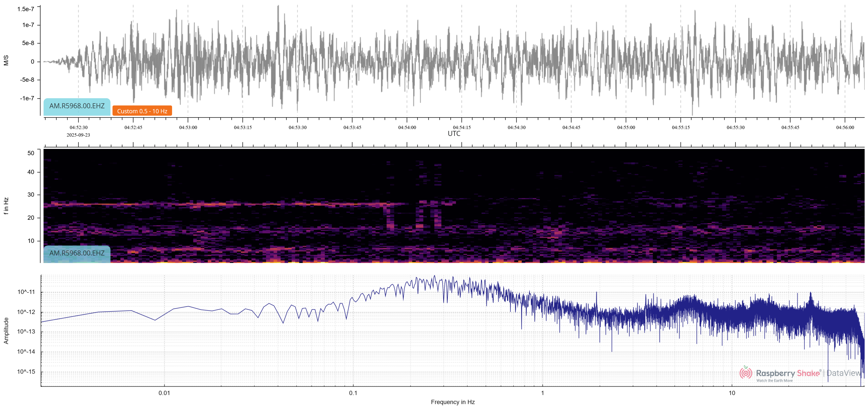868x409 pixels.
Task: Click the DataView text in the watermark
Action: 843,373
